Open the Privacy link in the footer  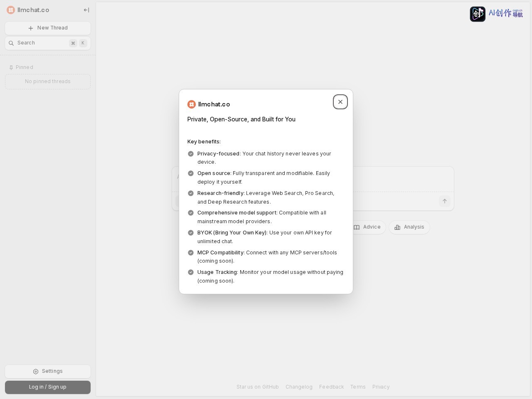381,387
